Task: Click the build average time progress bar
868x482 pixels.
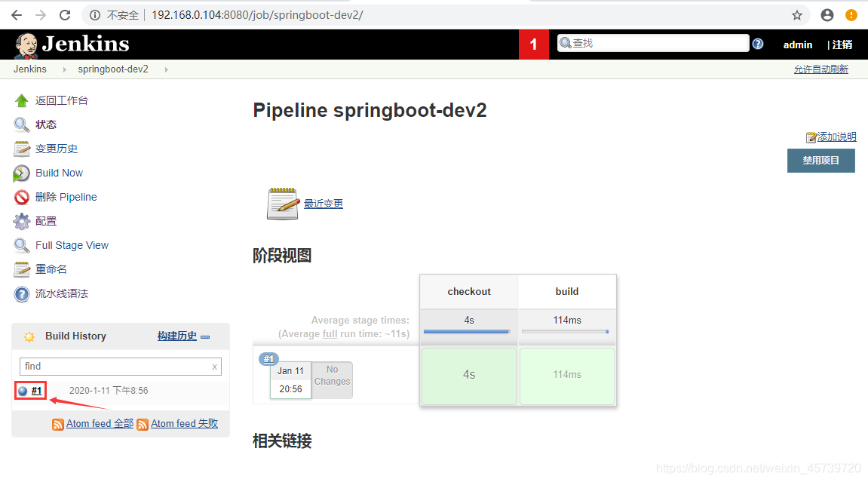Action: coord(565,331)
